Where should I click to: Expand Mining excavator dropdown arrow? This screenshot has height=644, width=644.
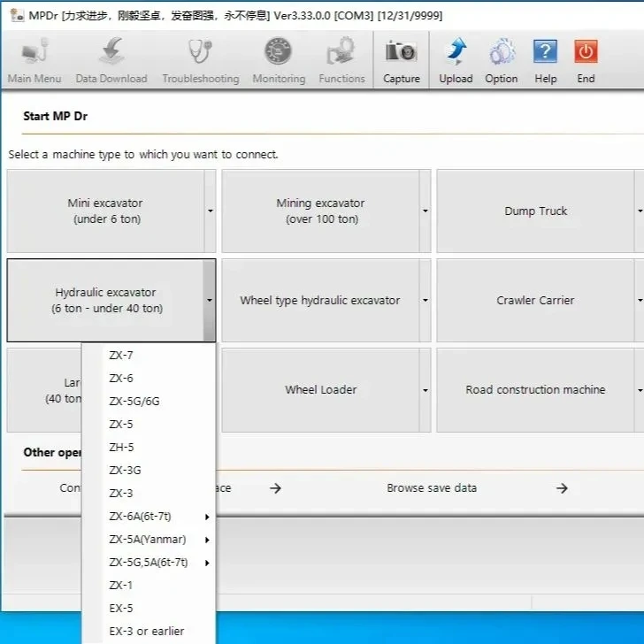pyautogui.click(x=425, y=211)
